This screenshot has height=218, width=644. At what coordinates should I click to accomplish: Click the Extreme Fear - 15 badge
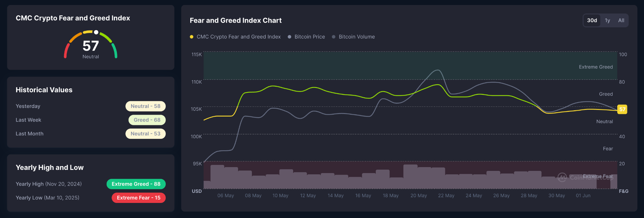pos(139,198)
